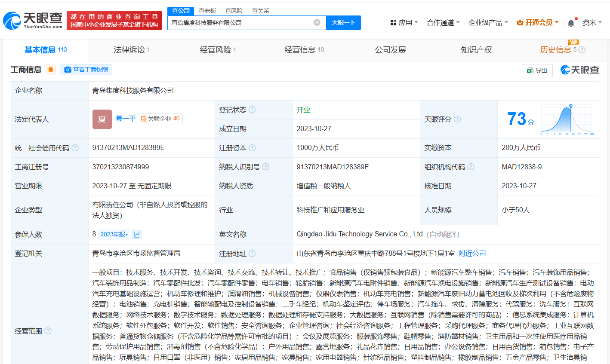Click help icon next to 登记状态
Screen dimensions: 610x364
click(x=252, y=110)
